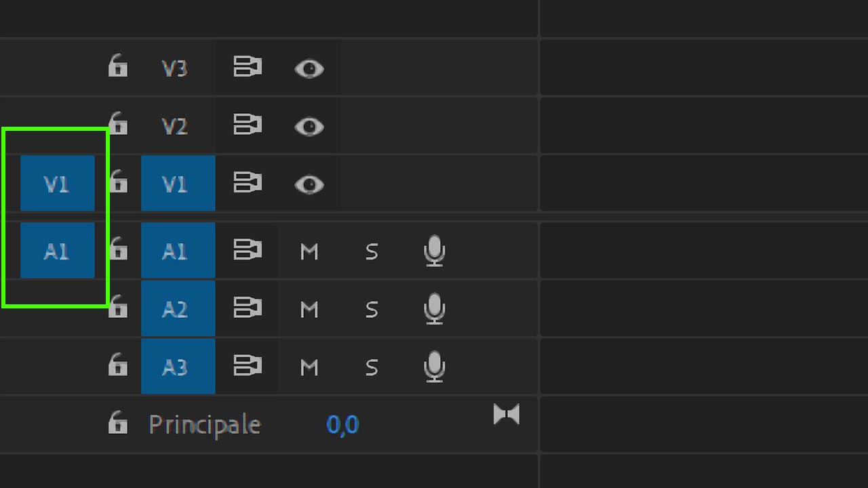Toggle A2 track targeting
Image resolution: width=868 pixels, height=488 pixels.
(178, 309)
